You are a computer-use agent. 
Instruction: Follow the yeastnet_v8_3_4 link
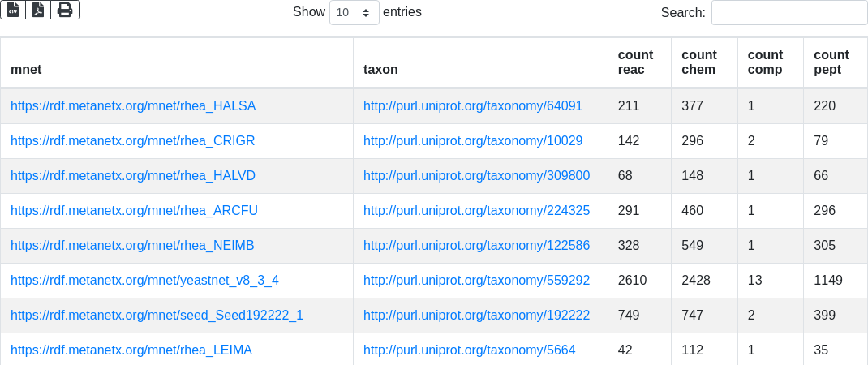click(144, 281)
